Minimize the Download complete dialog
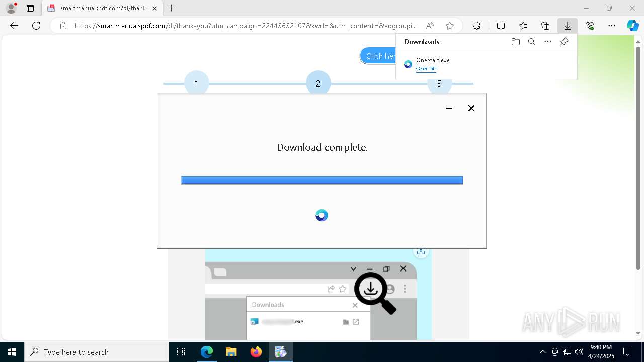644x362 pixels. tap(449, 108)
